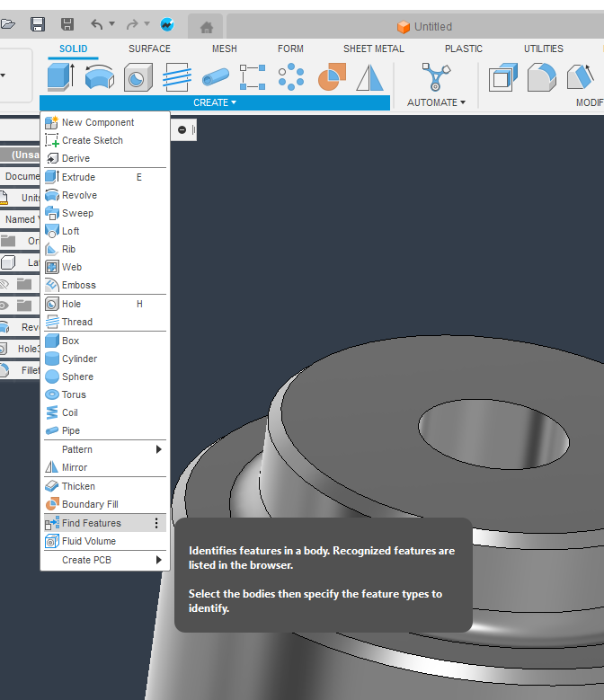Open the redo history dropdown arrow
This screenshot has height=700, width=604.
(x=147, y=23)
